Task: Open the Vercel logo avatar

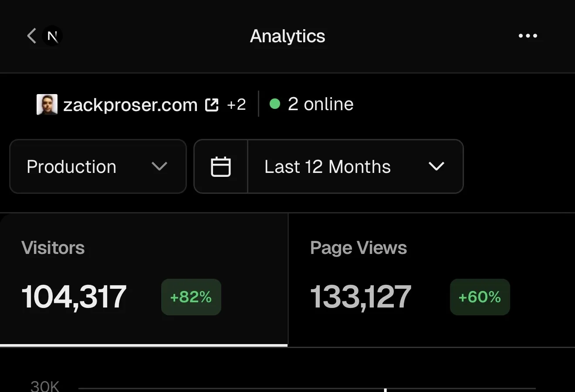Action: [x=52, y=36]
